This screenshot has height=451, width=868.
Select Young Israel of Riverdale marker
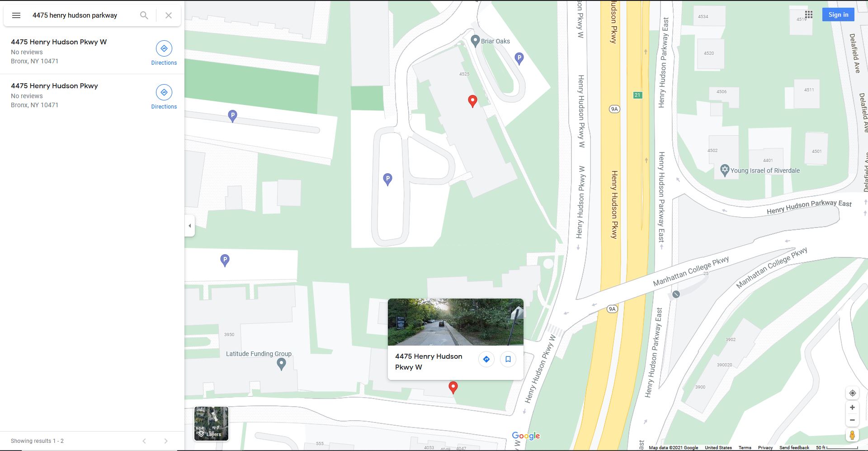(x=725, y=171)
